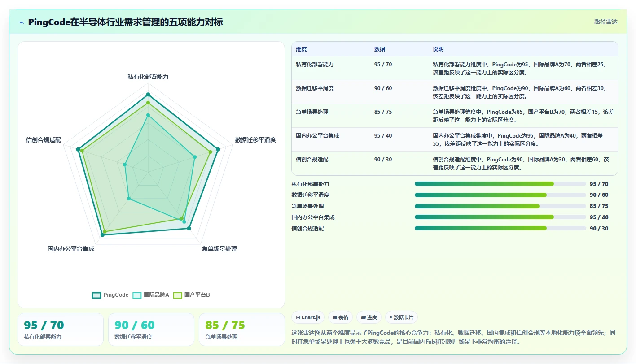Click the 85 / 75 value beside progress bar

coord(599,206)
